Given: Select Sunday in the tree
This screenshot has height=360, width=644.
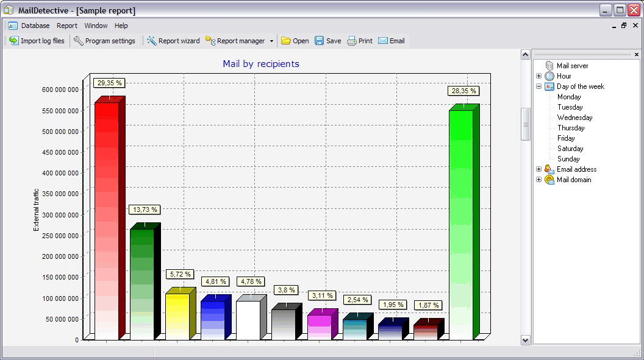Looking at the screenshot, I should click(568, 158).
